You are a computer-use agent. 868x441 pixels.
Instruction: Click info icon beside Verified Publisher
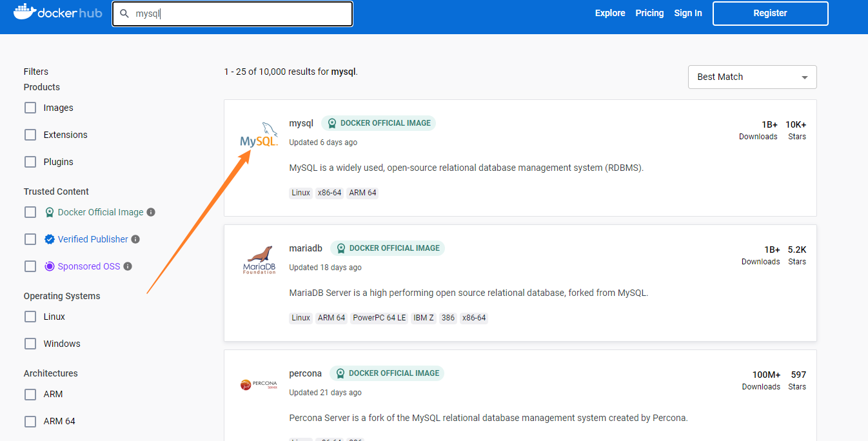[x=135, y=239]
